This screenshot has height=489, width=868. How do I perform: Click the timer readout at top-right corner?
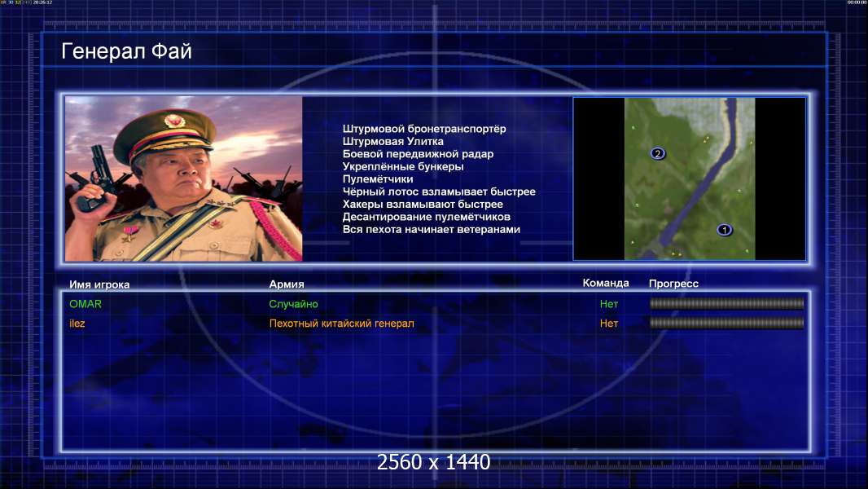tap(857, 2)
